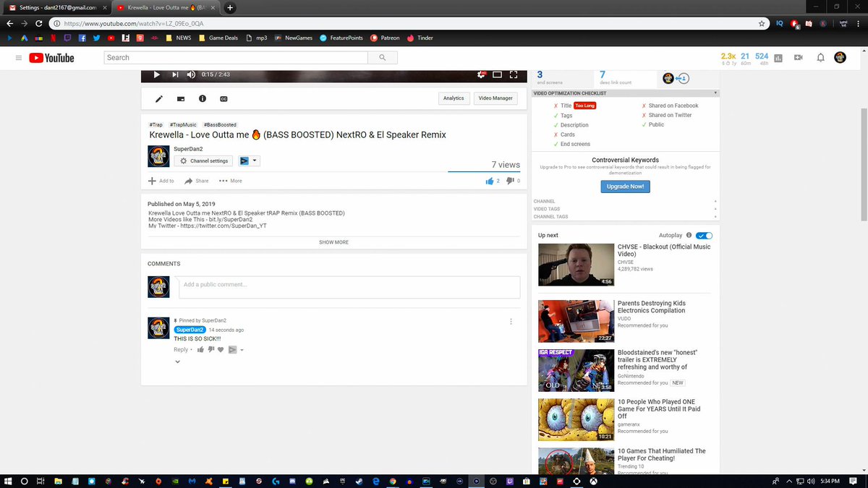The height and width of the screenshot is (488, 868).
Task: Open a new browser tab
Action: [x=230, y=8]
